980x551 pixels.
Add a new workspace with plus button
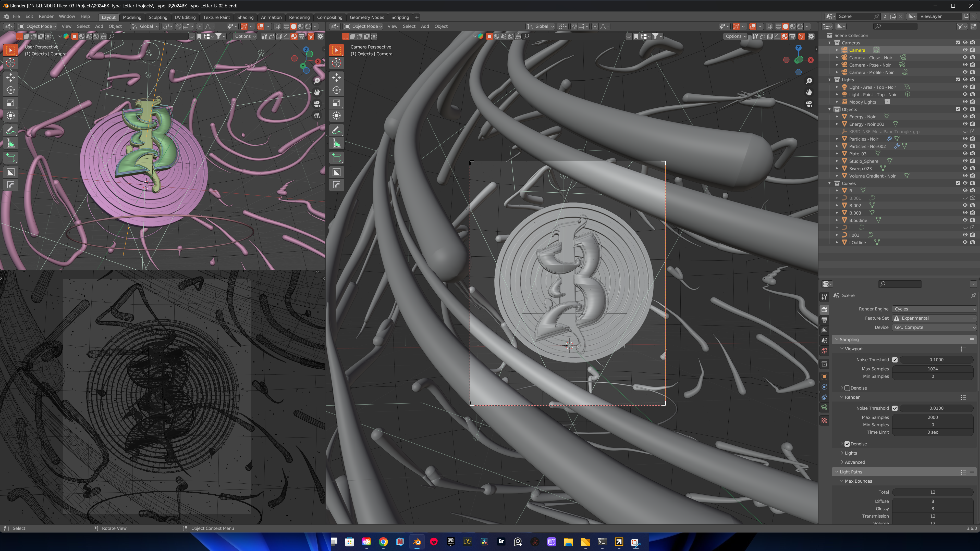(417, 17)
